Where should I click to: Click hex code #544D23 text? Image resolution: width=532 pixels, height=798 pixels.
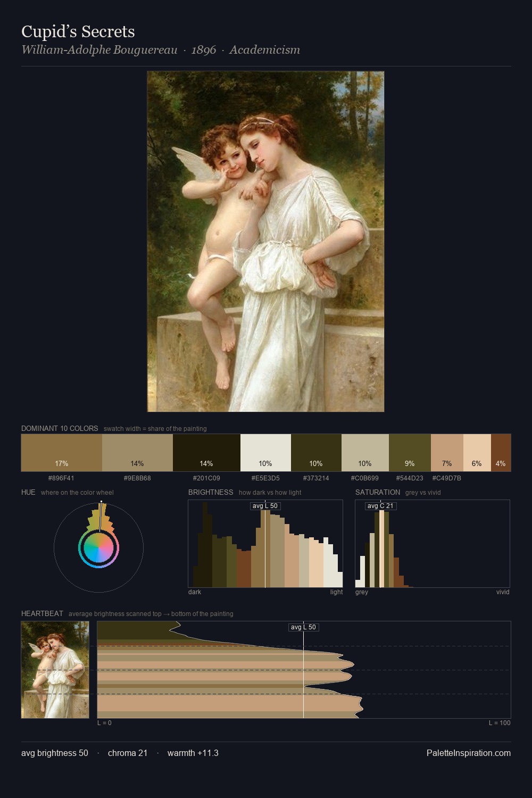point(410,478)
